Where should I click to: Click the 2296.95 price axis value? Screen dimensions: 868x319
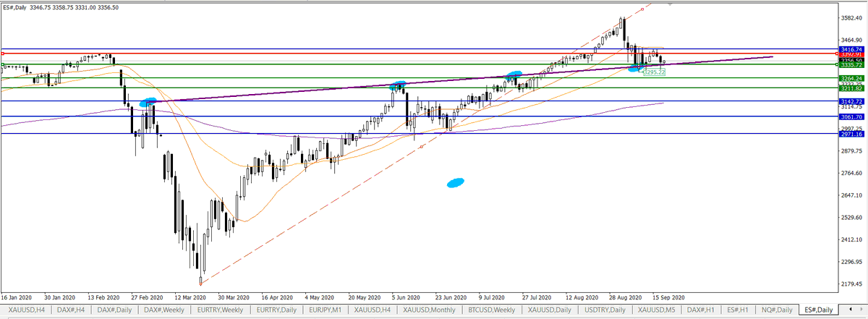coord(851,262)
